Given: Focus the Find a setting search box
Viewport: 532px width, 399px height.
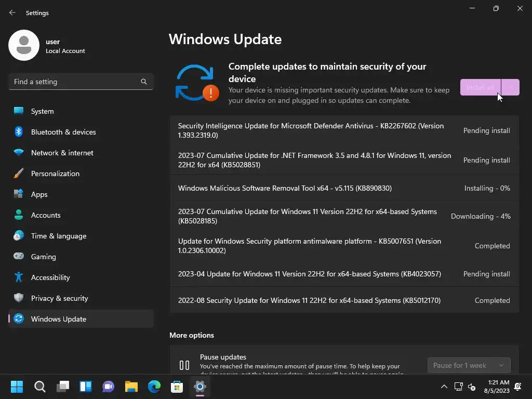Looking at the screenshot, I should tap(81, 82).
